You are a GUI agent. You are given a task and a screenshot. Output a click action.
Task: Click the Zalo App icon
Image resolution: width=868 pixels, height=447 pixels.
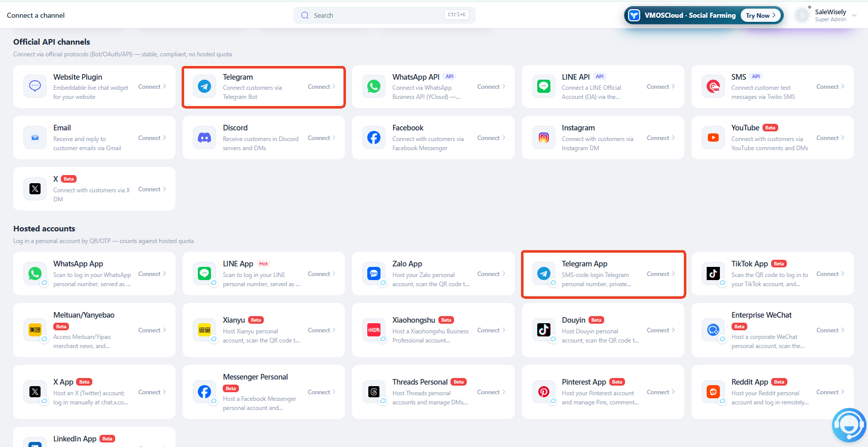click(x=374, y=273)
